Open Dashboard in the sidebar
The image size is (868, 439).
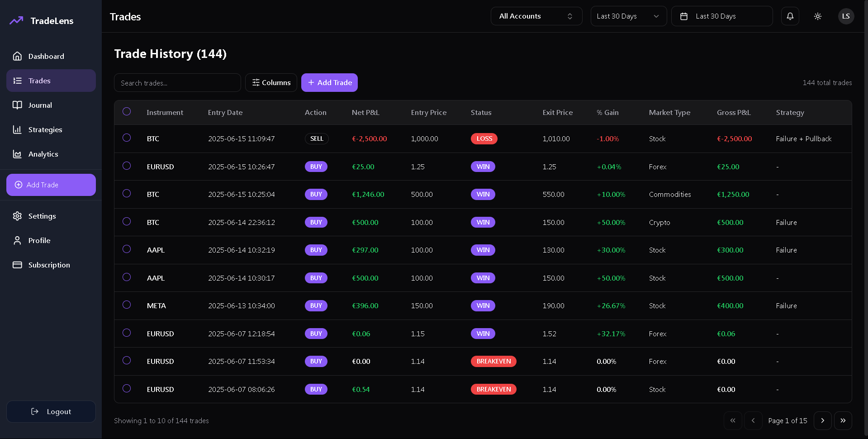[x=51, y=56]
